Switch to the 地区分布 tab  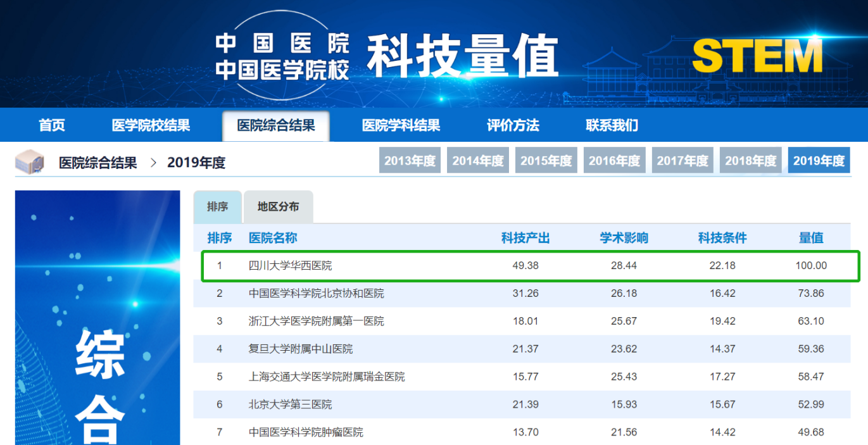click(x=278, y=206)
